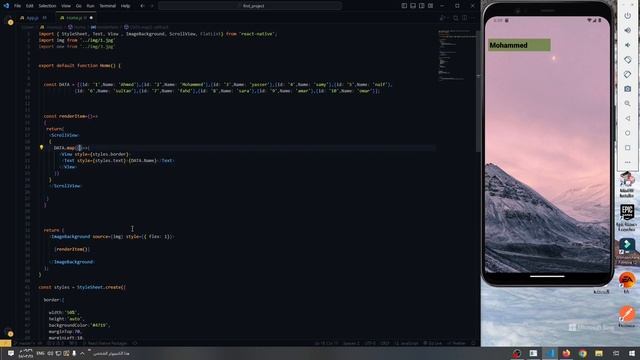Viewport: 640px width, 360px height.
Task: Open Firefox from the taskbar
Action: point(567,353)
